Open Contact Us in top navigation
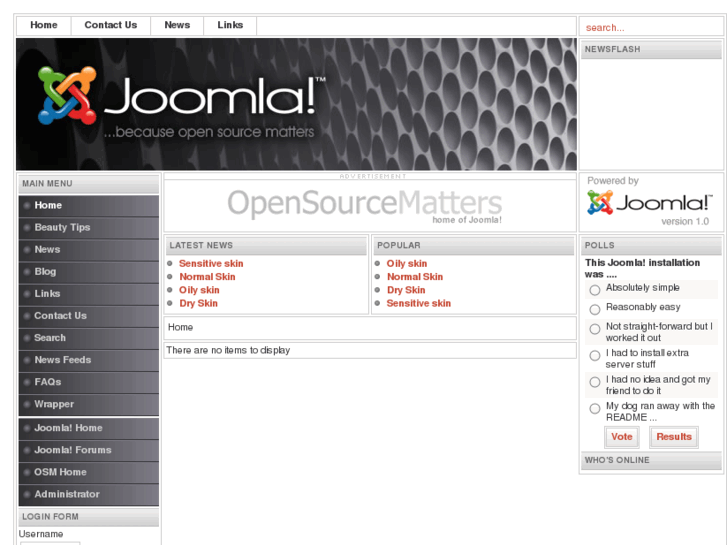The width and height of the screenshot is (727, 545). [x=111, y=26]
